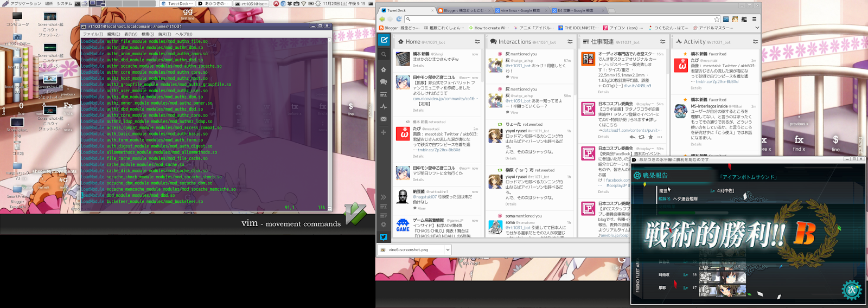This screenshot has height=308, width=868.
Task: Click Details under 橋本新義 tweet in Home column
Action: (418, 66)
